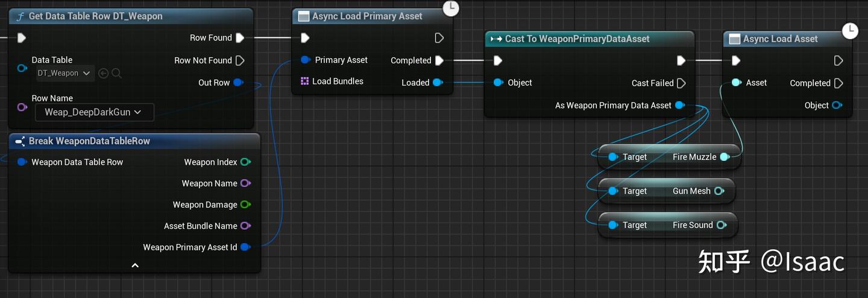
Task: Click the Load Bundles array pin icon
Action: (304, 81)
